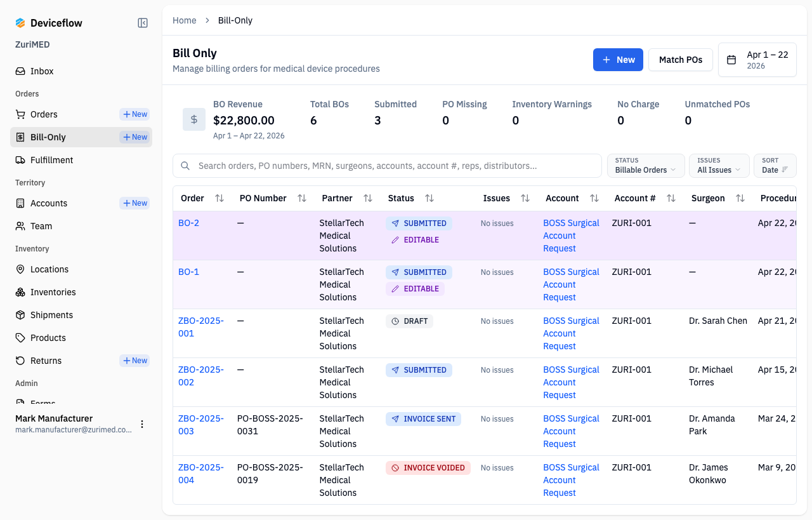Collapse the sidebar using the panel icon
Viewport: 812px width, 520px height.
tap(143, 23)
